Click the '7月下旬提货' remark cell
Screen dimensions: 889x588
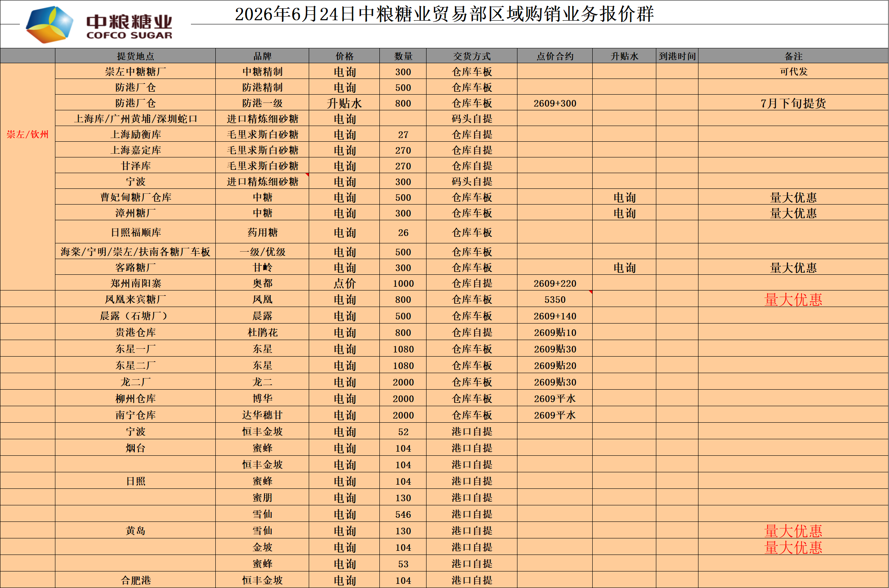tap(794, 103)
